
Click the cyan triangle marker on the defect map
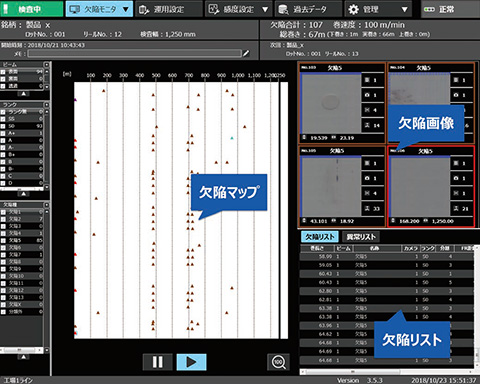click(x=232, y=138)
